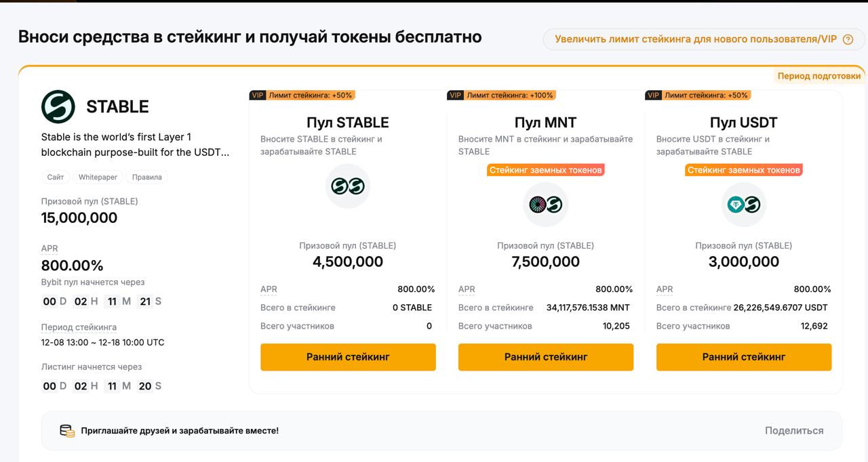Click the Стейкинг заемных токенов badge on MNT pool
Screen dimensions: 868x462
tap(545, 170)
